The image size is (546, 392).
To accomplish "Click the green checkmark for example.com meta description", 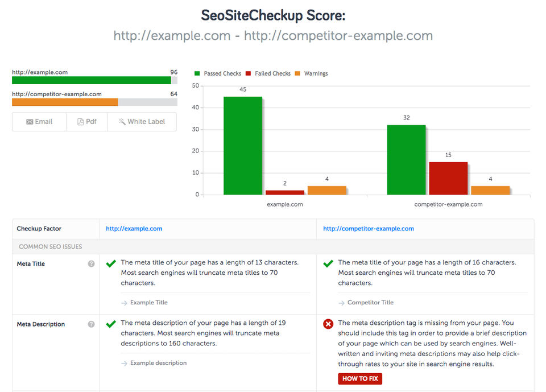I will tap(111, 324).
